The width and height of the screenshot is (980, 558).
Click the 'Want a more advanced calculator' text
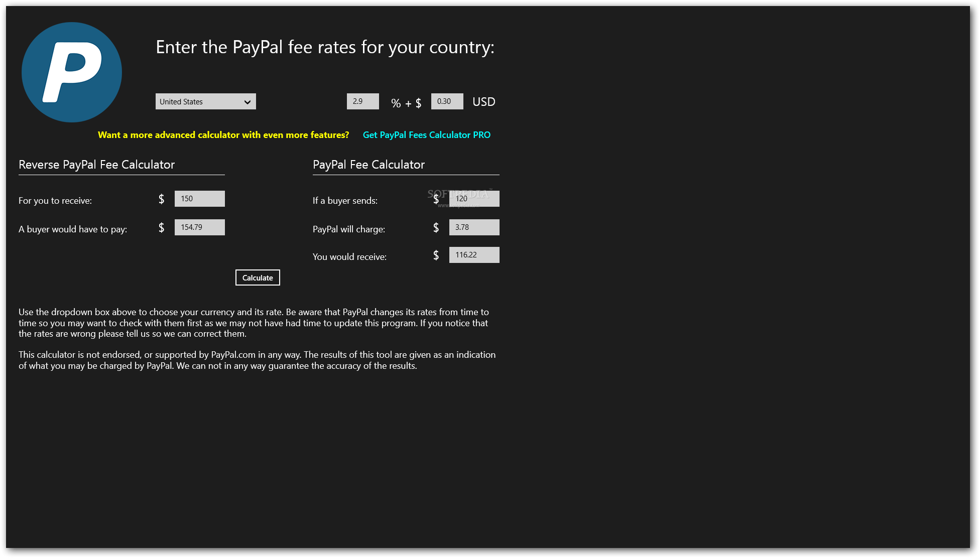223,135
